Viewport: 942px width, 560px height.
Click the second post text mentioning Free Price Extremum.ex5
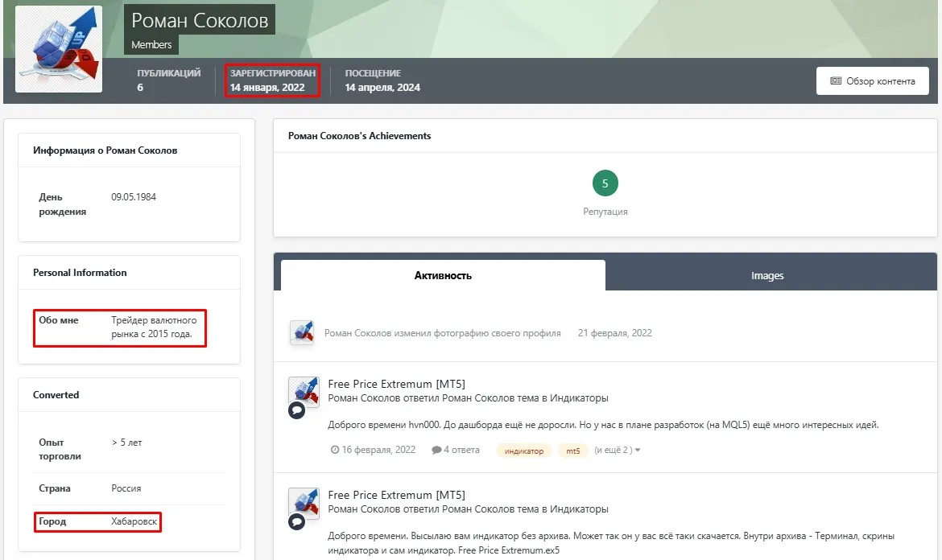pyautogui.click(x=611, y=542)
